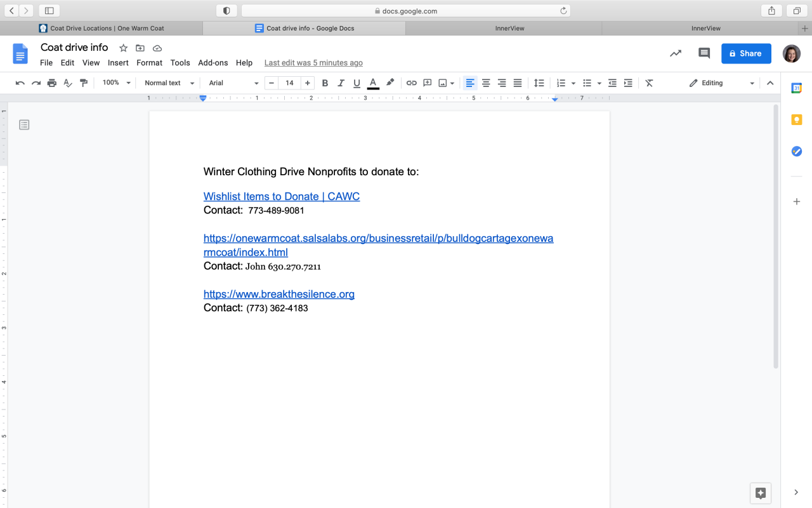Toggle the numbered list

pyautogui.click(x=561, y=83)
